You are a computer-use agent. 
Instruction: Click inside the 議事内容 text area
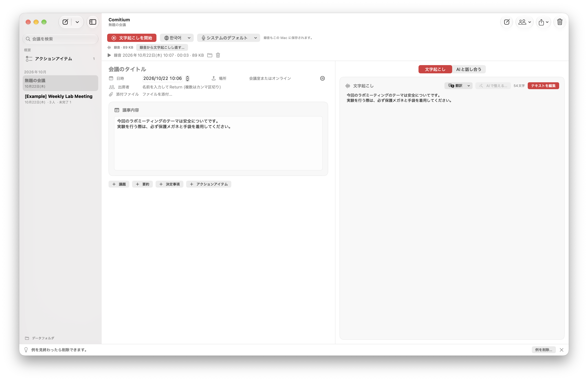click(218, 143)
